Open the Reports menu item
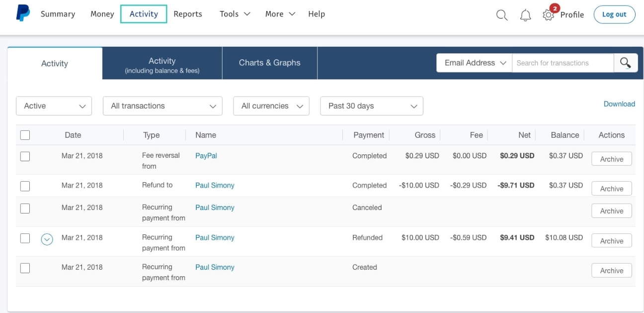This screenshot has height=313, width=644. click(x=188, y=14)
